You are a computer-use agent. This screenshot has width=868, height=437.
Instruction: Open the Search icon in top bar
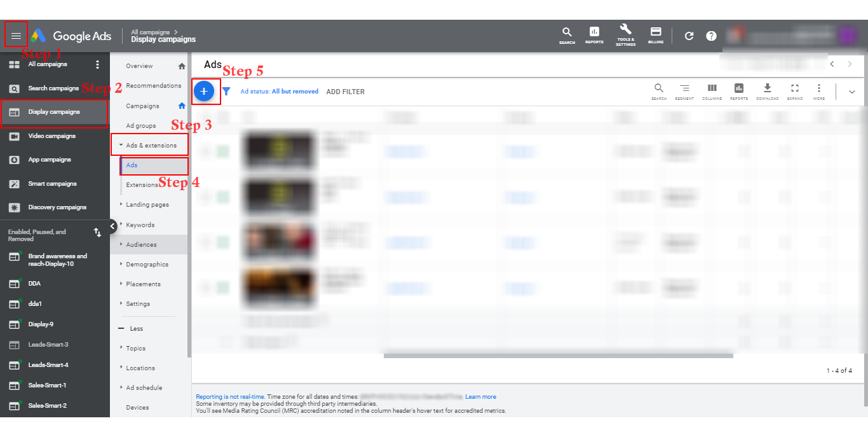point(567,36)
